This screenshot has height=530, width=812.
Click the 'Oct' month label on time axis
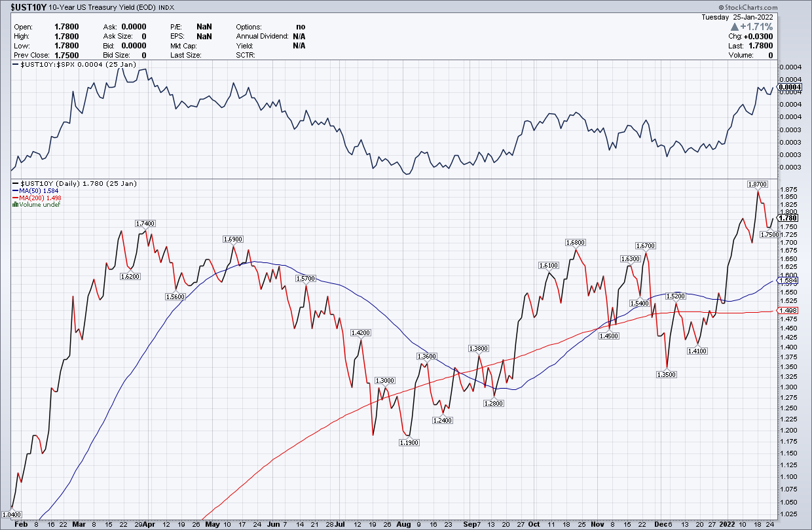pyautogui.click(x=533, y=525)
